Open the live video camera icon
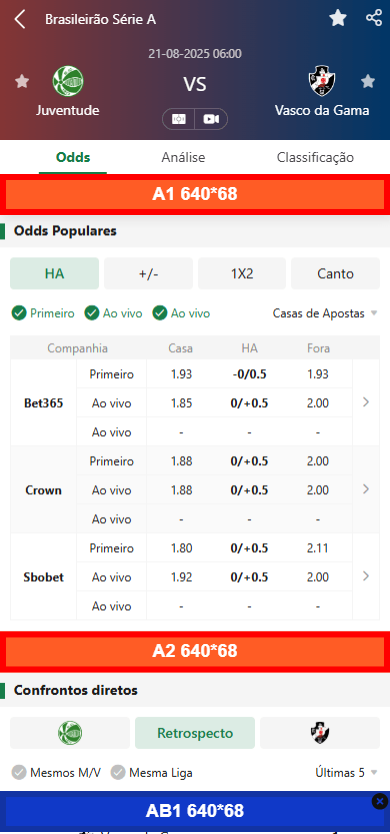390x834 pixels. pos(211,119)
